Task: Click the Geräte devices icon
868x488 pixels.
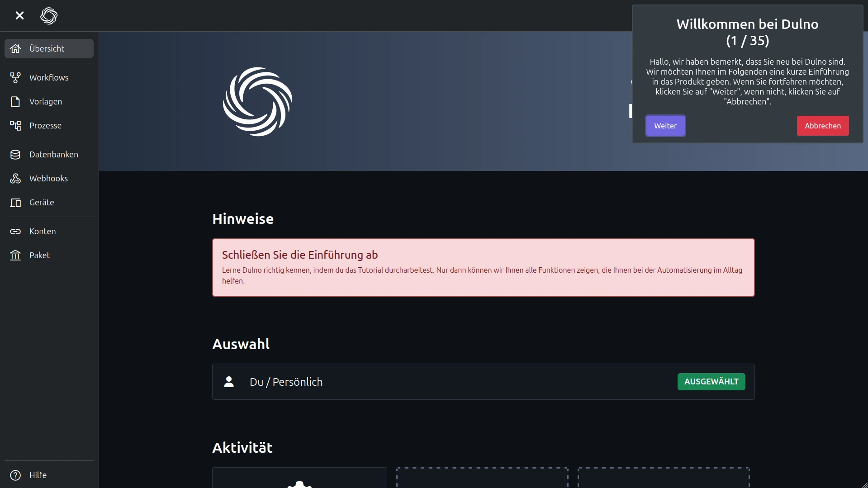Action: (15, 203)
